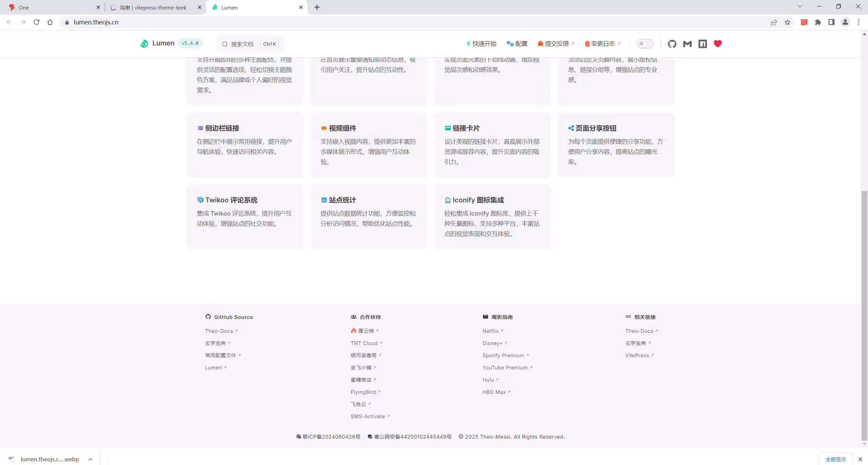Open Lumen link under GitHub Source
This screenshot has width=868, height=465.
[x=216, y=368]
